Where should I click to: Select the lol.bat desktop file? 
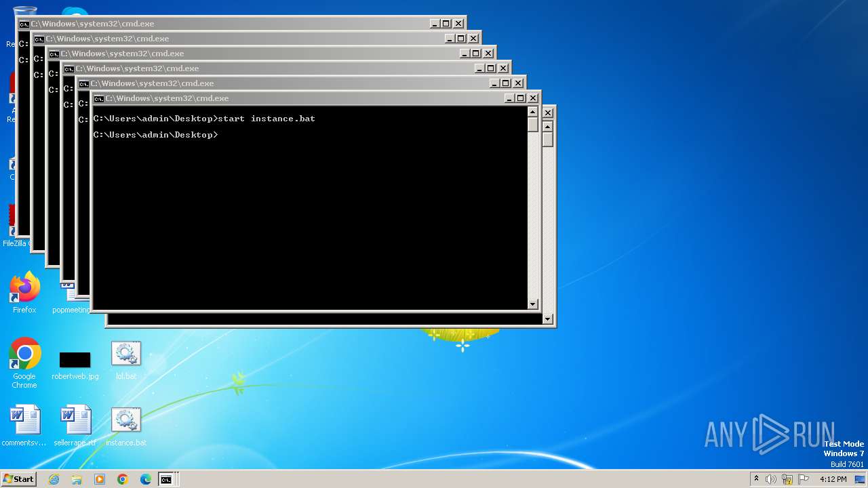coord(125,360)
